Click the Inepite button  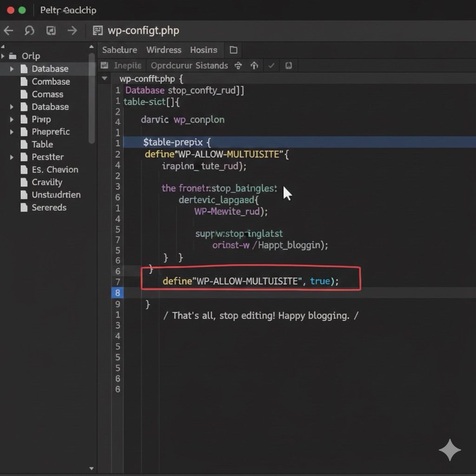coord(127,66)
